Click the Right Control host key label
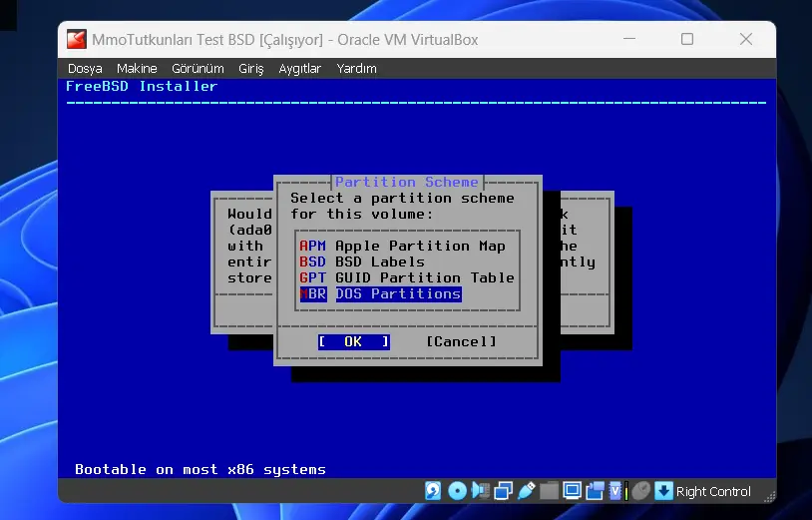Image resolution: width=812 pixels, height=520 pixels. coord(713,491)
